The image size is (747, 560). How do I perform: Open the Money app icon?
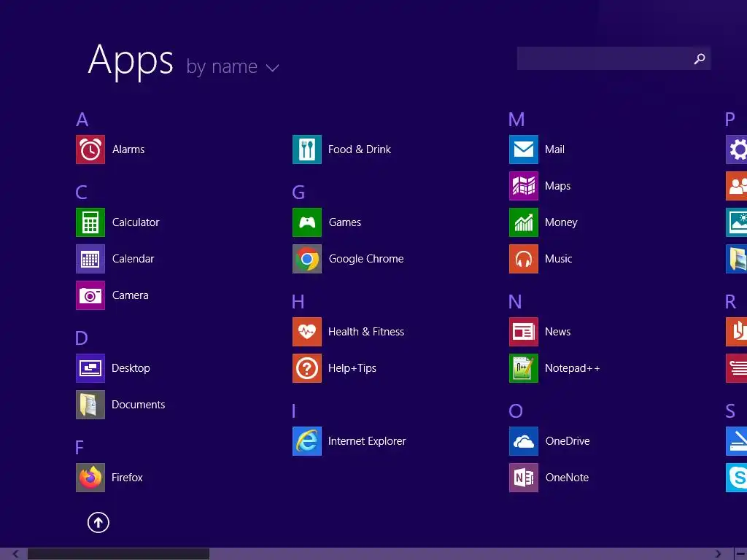click(x=524, y=222)
